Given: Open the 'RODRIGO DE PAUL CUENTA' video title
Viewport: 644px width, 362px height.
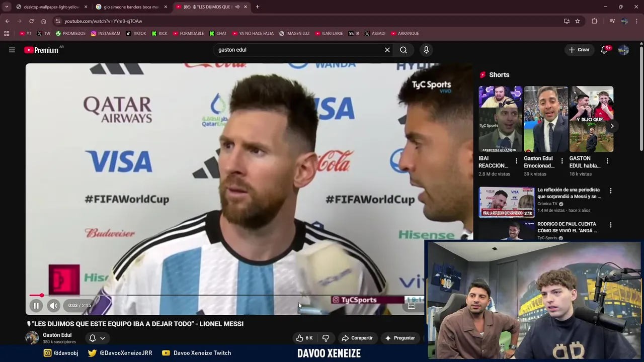Looking at the screenshot, I should coord(567,227).
